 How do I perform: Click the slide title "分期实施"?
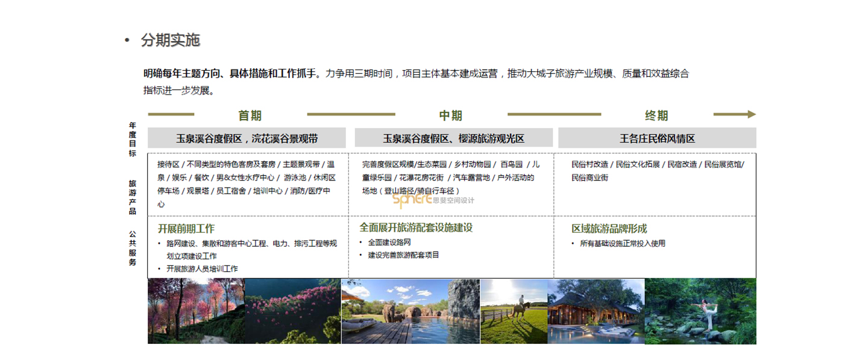(x=170, y=40)
